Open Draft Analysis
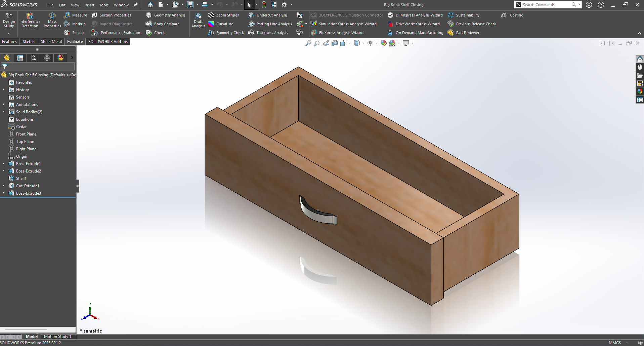This screenshot has height=346, width=644. tap(198, 20)
